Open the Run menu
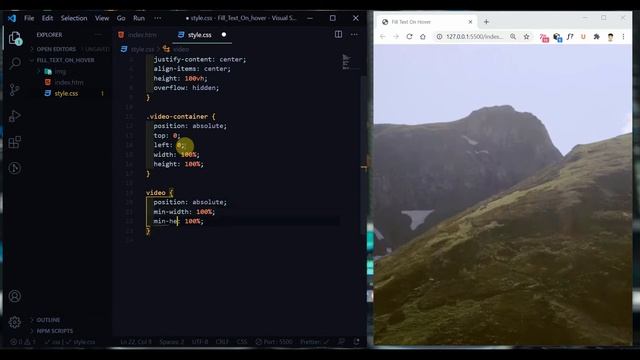The width and height of the screenshot is (640, 360). [x=139, y=18]
